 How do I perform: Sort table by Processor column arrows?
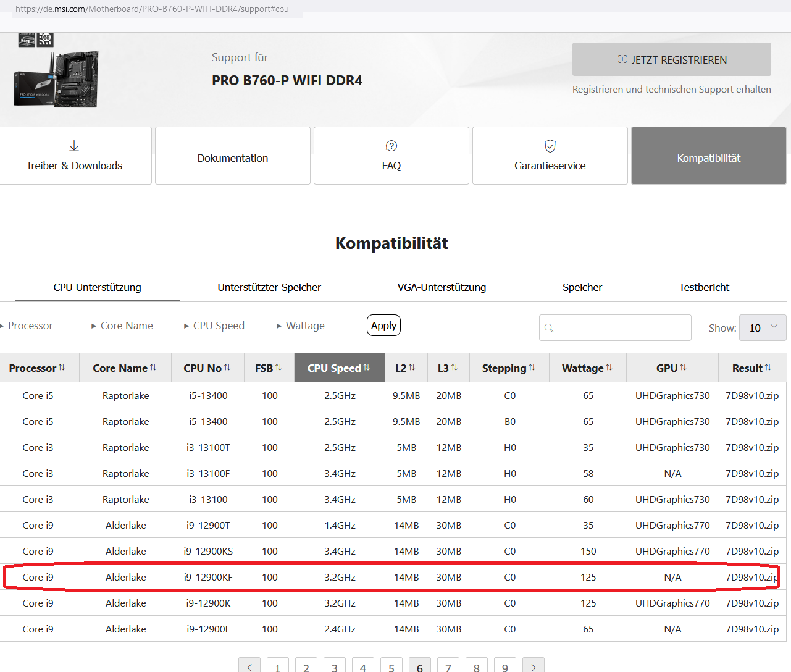point(62,367)
